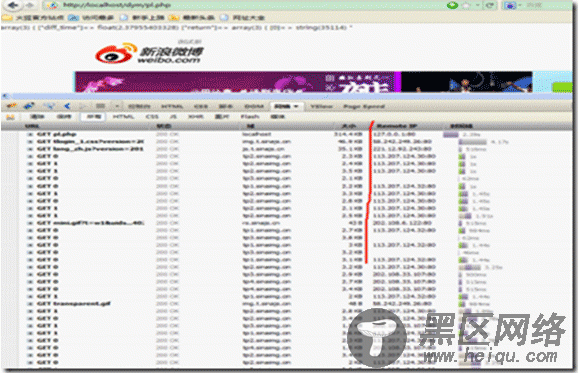Open the fourth bookmark folder in the bookmarks bar
This screenshot has width=579, height=373.
[191, 17]
